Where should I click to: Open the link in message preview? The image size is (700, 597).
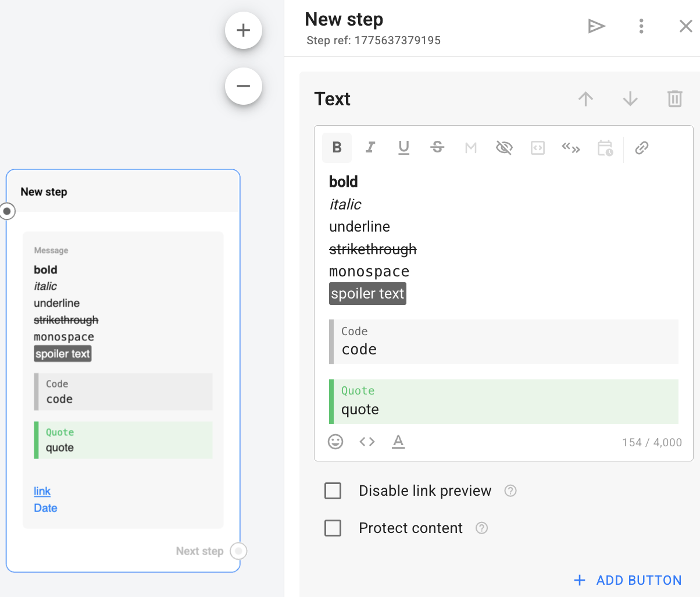[42, 491]
